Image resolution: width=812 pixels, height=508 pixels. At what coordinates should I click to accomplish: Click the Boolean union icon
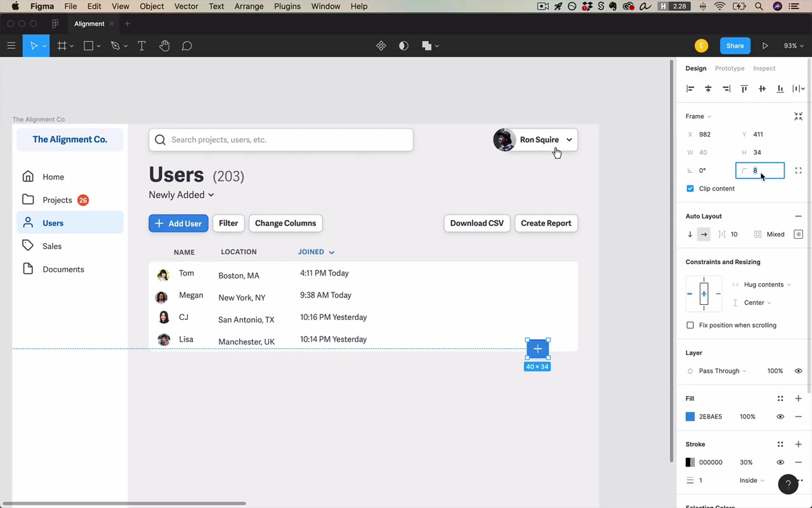pyautogui.click(x=426, y=46)
